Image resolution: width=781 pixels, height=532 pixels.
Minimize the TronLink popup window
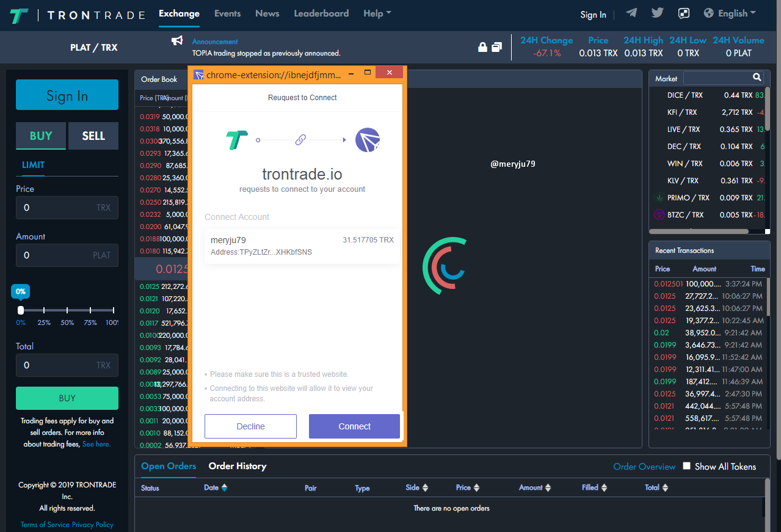point(352,73)
